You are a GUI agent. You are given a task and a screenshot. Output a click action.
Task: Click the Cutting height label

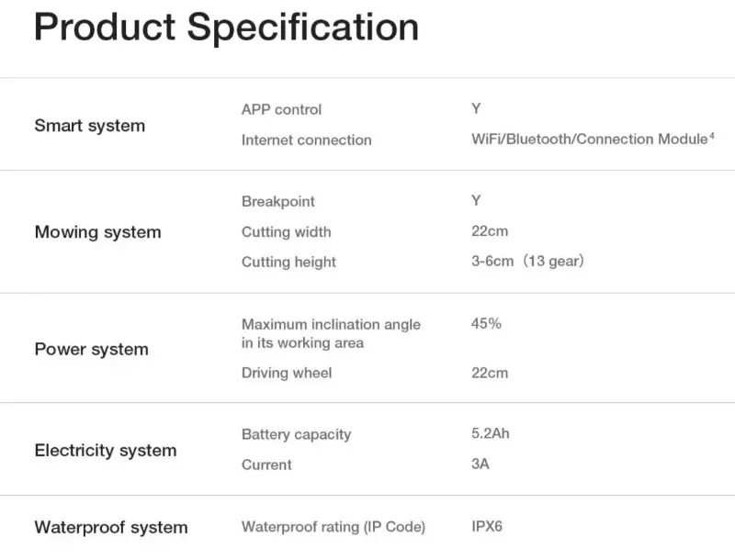288,263
